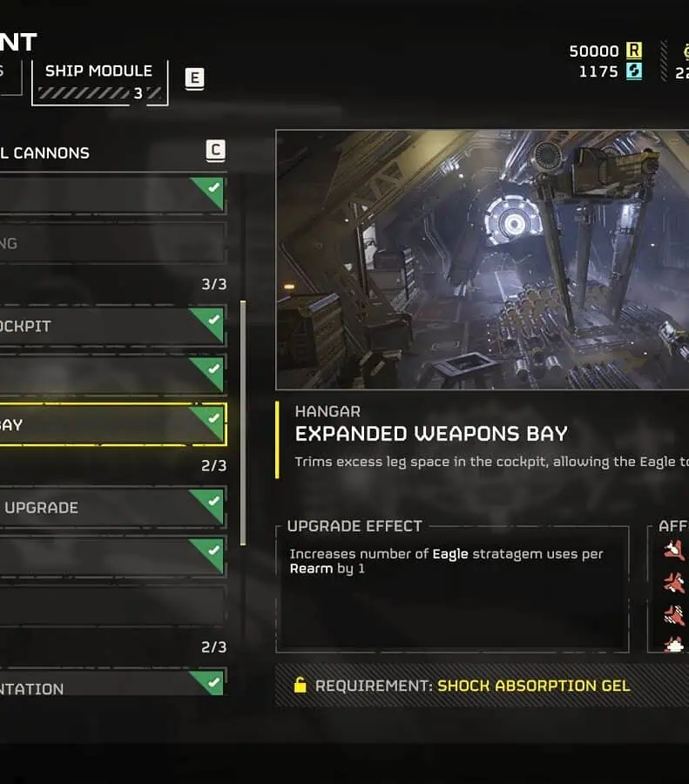
Task: Select the topmost red Eagle stratagem icon
Action: pos(674,551)
